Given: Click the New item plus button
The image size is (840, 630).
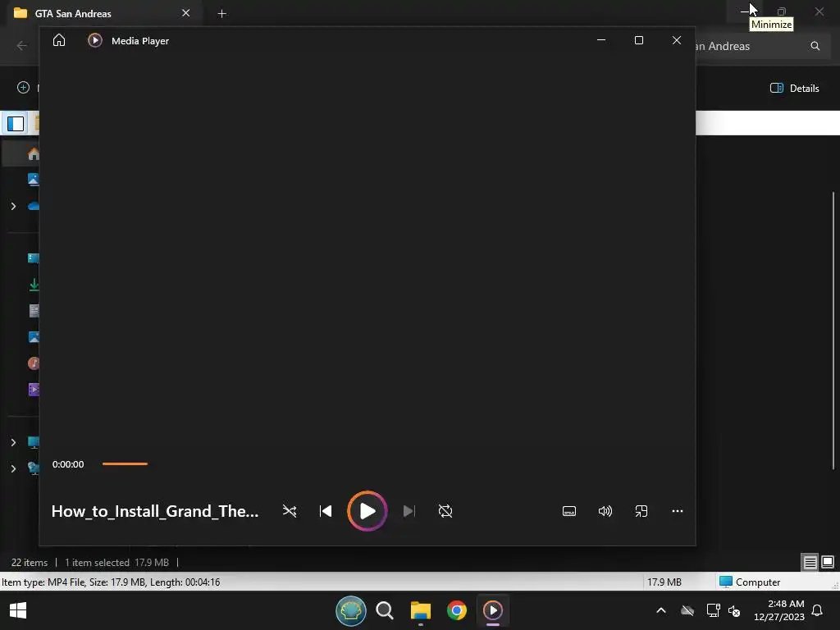Looking at the screenshot, I should pyautogui.click(x=23, y=87).
